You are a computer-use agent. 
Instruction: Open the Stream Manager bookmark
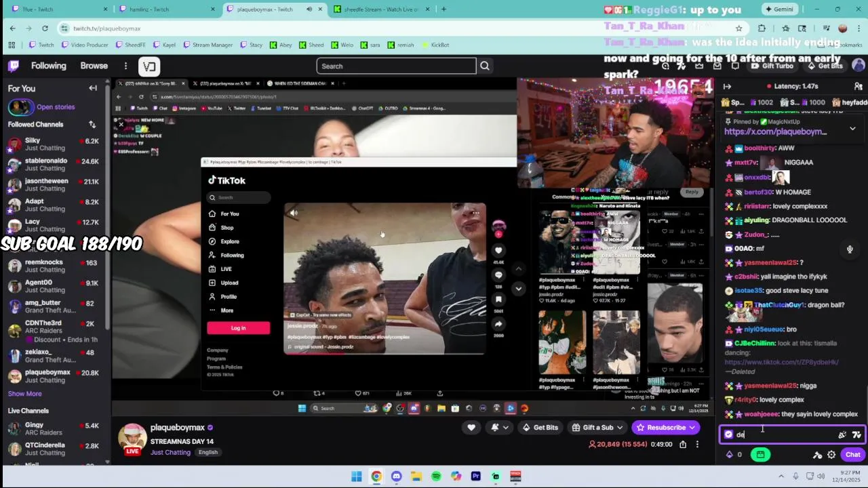coord(208,45)
